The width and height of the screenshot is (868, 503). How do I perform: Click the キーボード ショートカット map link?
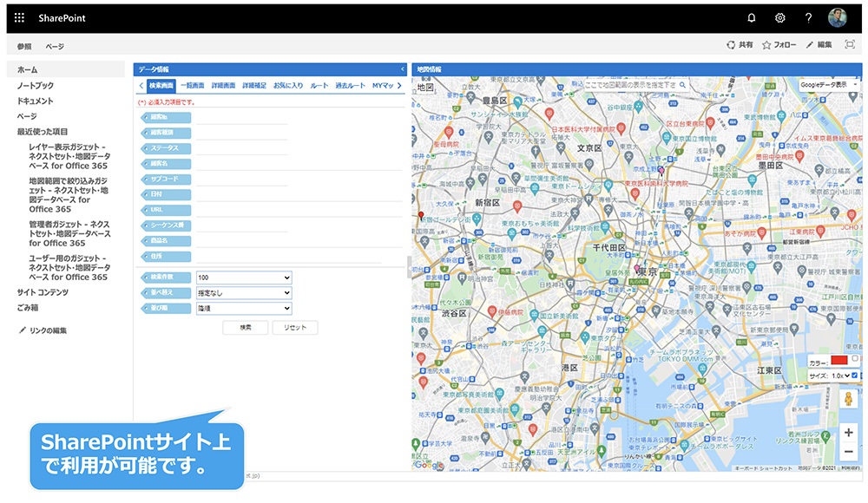pos(763,468)
